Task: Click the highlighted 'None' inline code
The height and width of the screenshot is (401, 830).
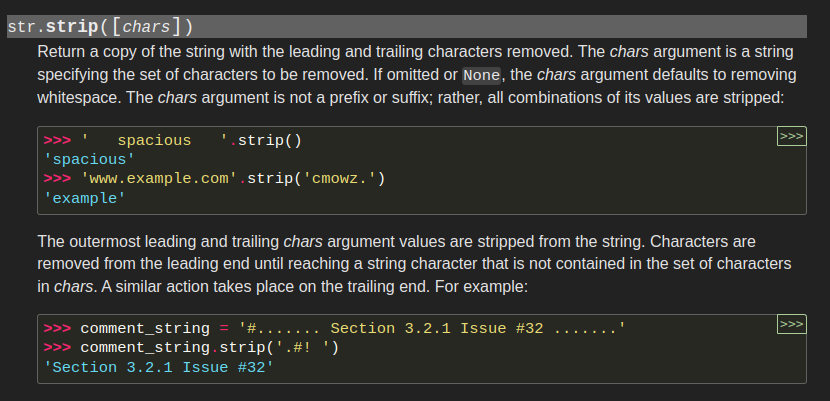Action: (x=481, y=75)
